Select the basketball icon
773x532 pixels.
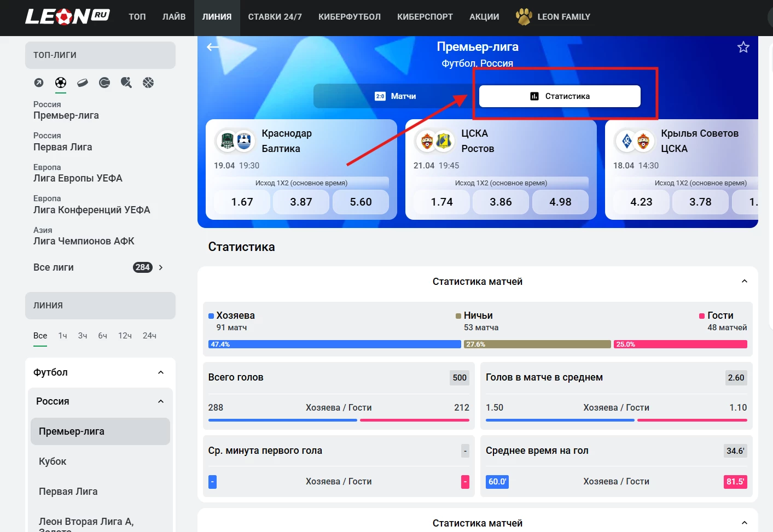[x=148, y=83]
